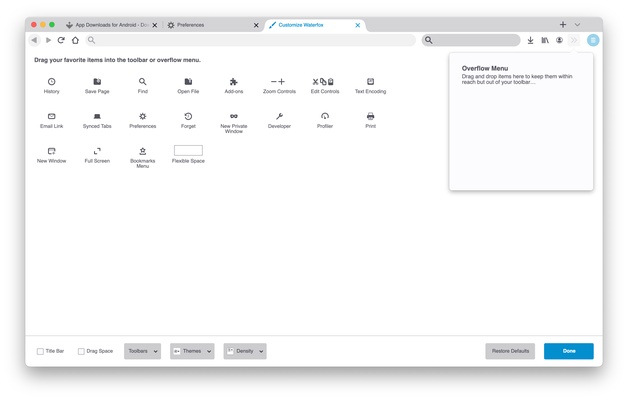
Task: Expand the list all tabs chevron
Action: point(577,25)
